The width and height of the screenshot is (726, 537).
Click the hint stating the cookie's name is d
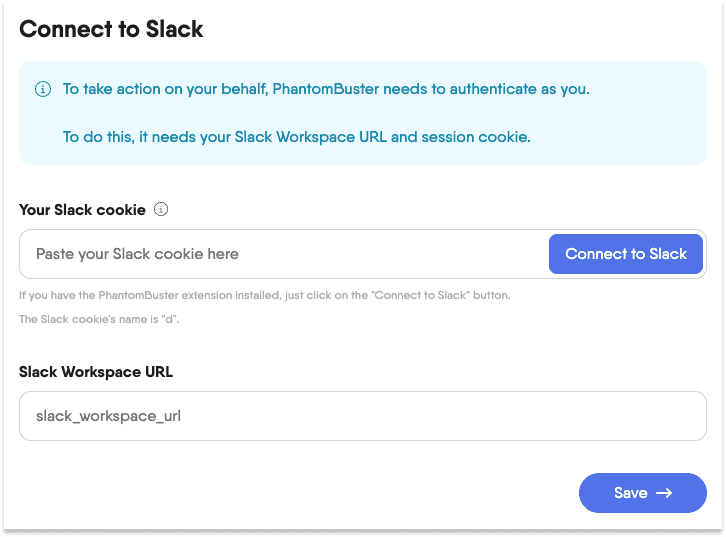[x=100, y=320]
